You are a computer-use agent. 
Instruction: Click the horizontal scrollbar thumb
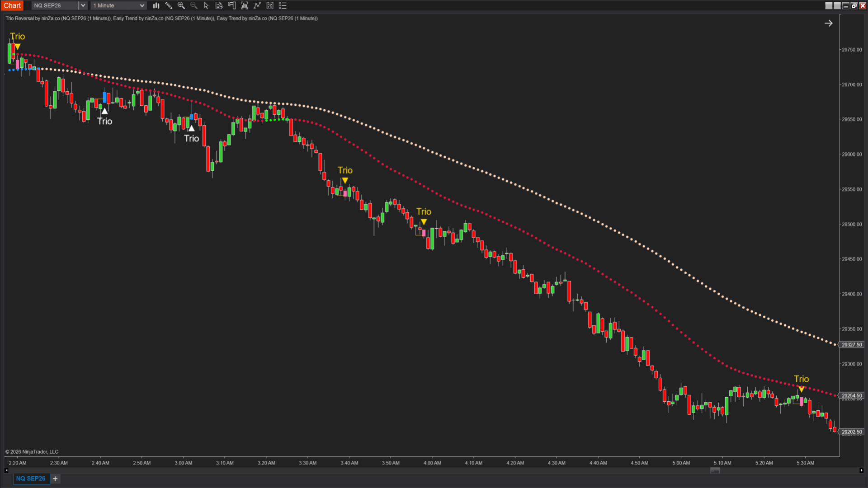[715, 470]
